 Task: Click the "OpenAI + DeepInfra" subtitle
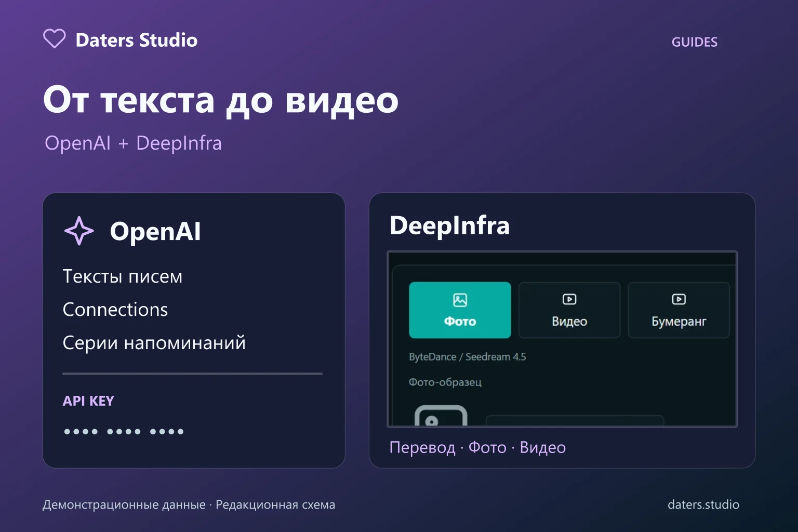(134, 143)
